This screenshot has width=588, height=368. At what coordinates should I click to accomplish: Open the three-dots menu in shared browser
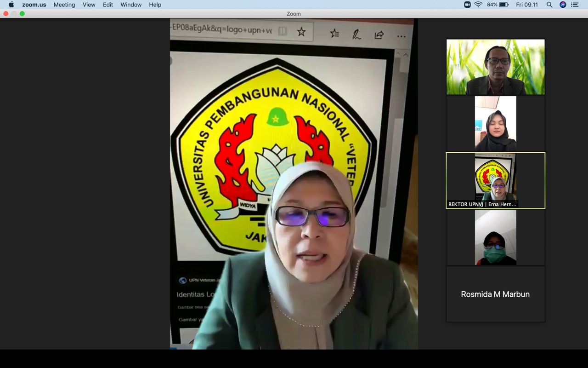pyautogui.click(x=401, y=36)
